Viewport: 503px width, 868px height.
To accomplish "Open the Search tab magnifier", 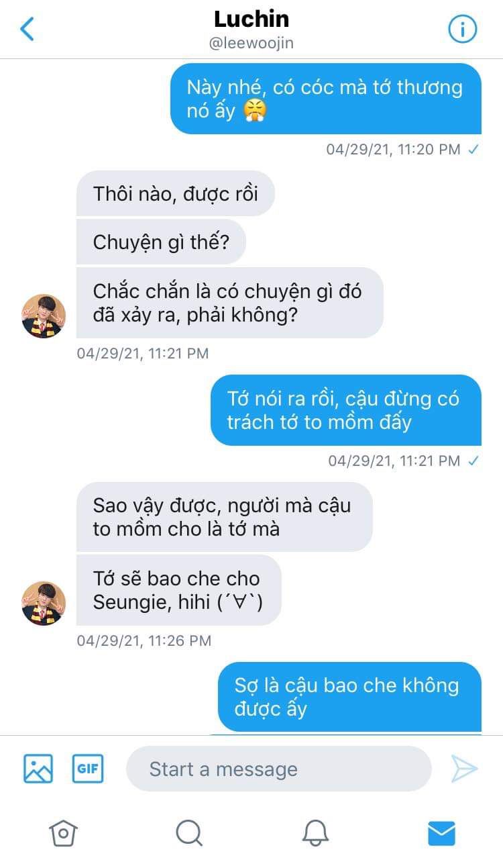I will (189, 833).
